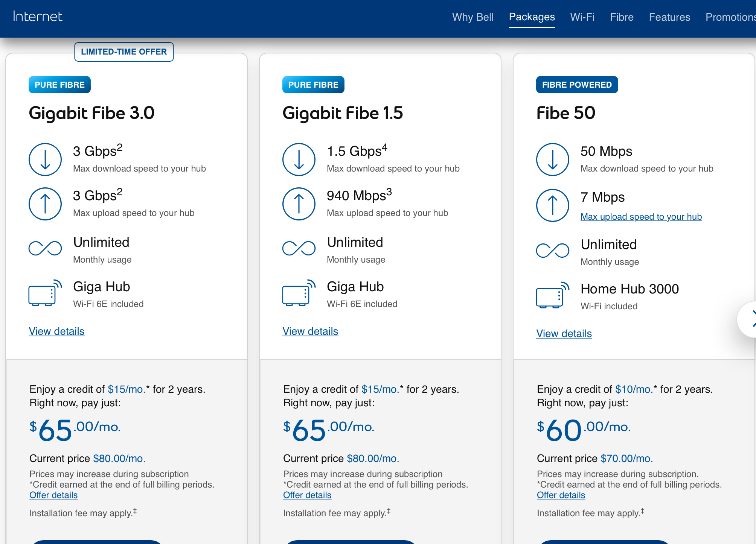Click the Gigabit Fibe 3.0 title
Screen dimensions: 756x544
pyautogui.click(x=91, y=113)
